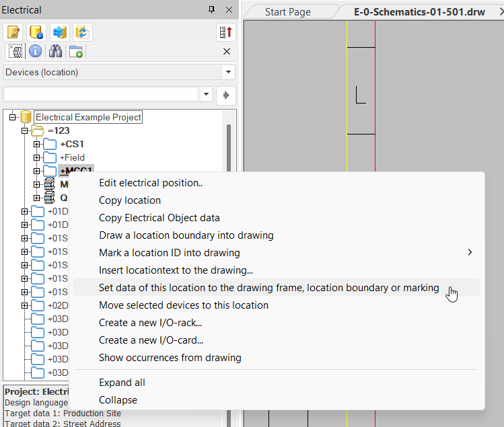Click the 'Design language' info line
The width and height of the screenshot is (504, 427).
pyautogui.click(x=36, y=403)
